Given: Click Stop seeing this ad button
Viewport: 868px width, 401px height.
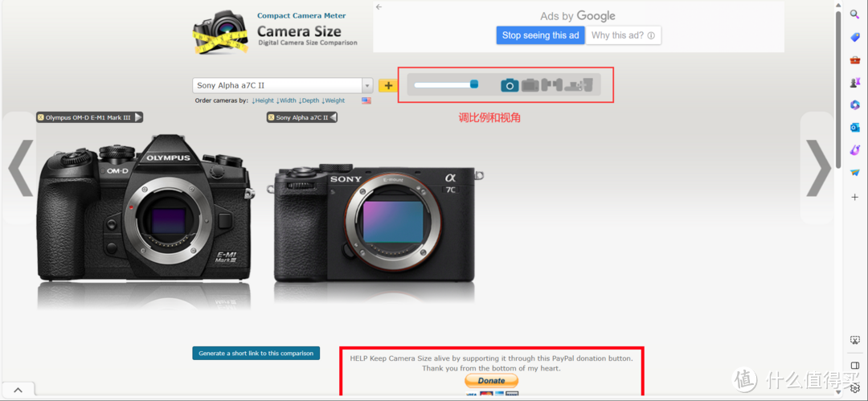Looking at the screenshot, I should tap(540, 35).
